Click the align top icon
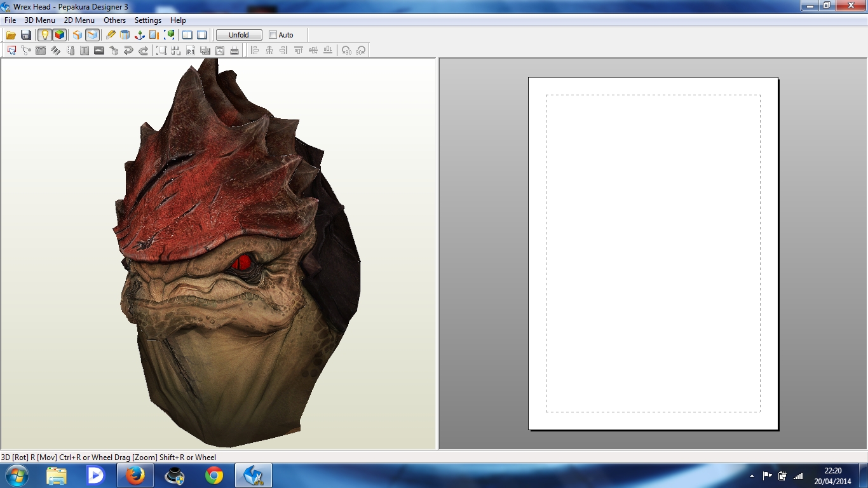The image size is (868, 488). tap(299, 50)
